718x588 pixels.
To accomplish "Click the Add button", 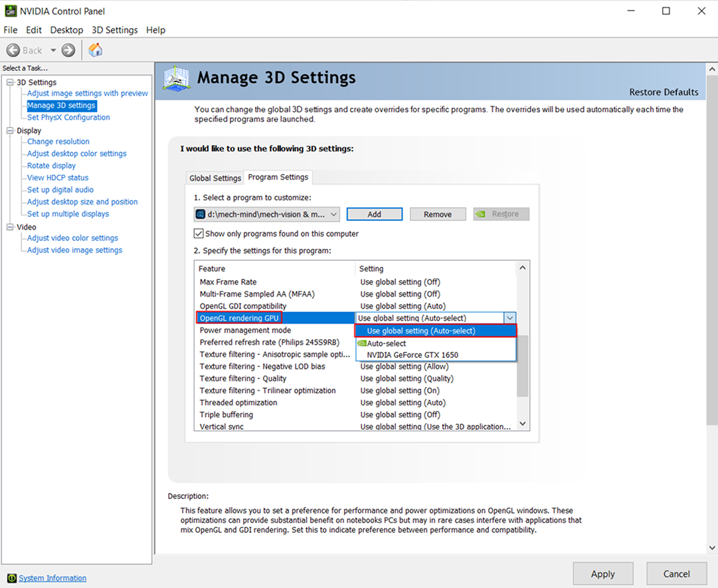I will pos(374,214).
